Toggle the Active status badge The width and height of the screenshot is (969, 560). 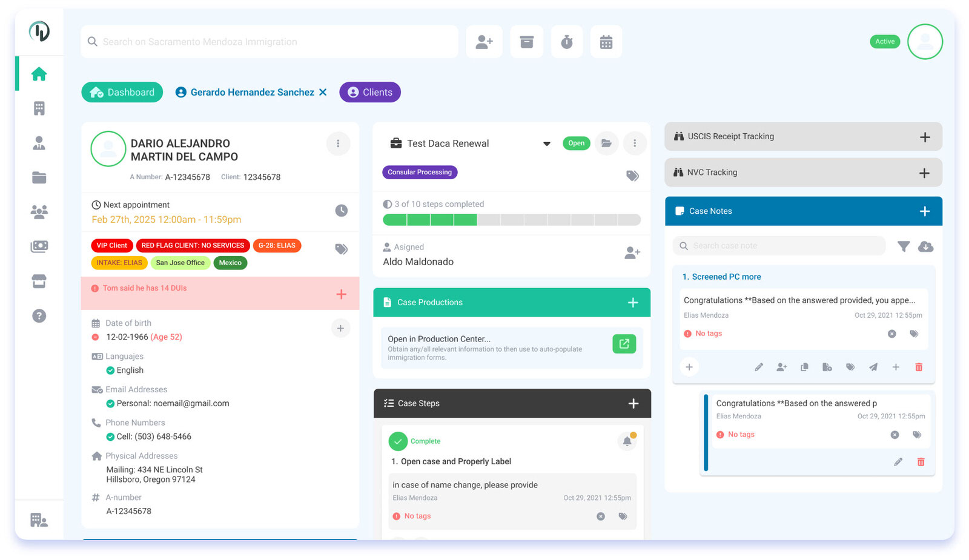(885, 42)
